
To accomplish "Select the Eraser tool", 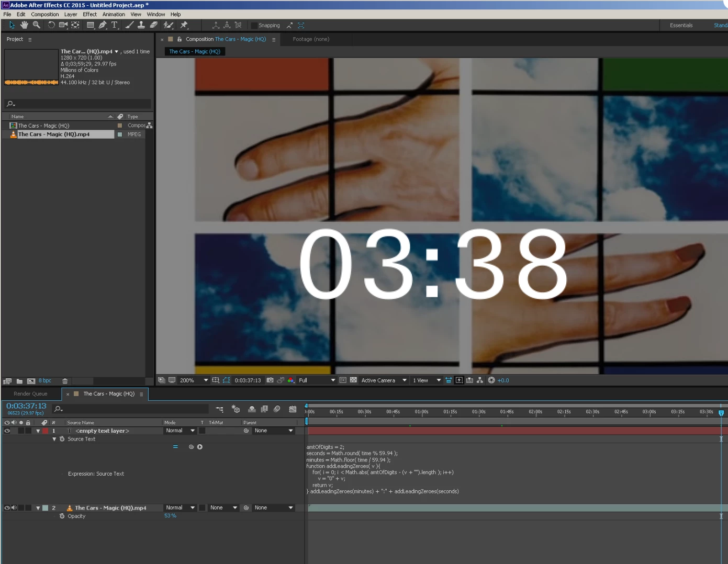I will pos(153,25).
